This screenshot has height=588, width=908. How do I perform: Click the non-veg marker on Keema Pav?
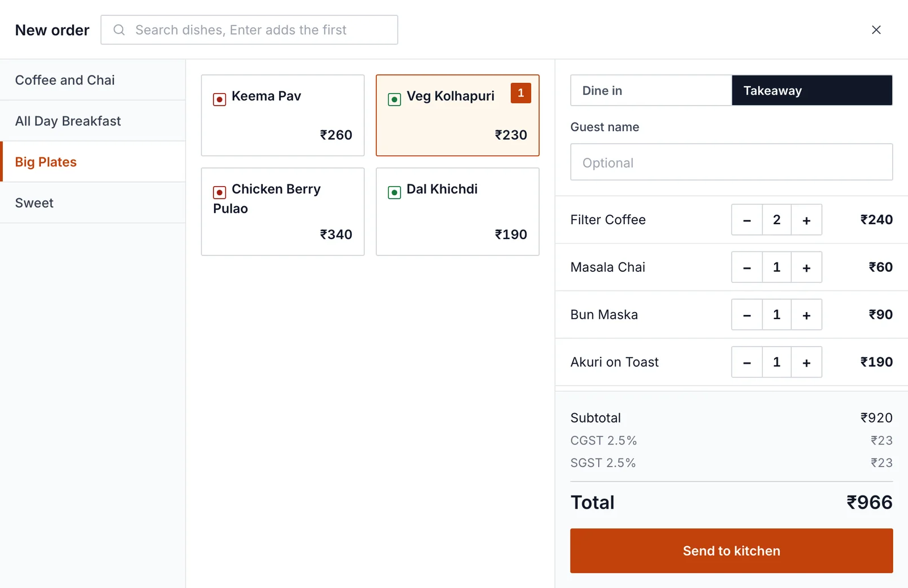(x=220, y=99)
